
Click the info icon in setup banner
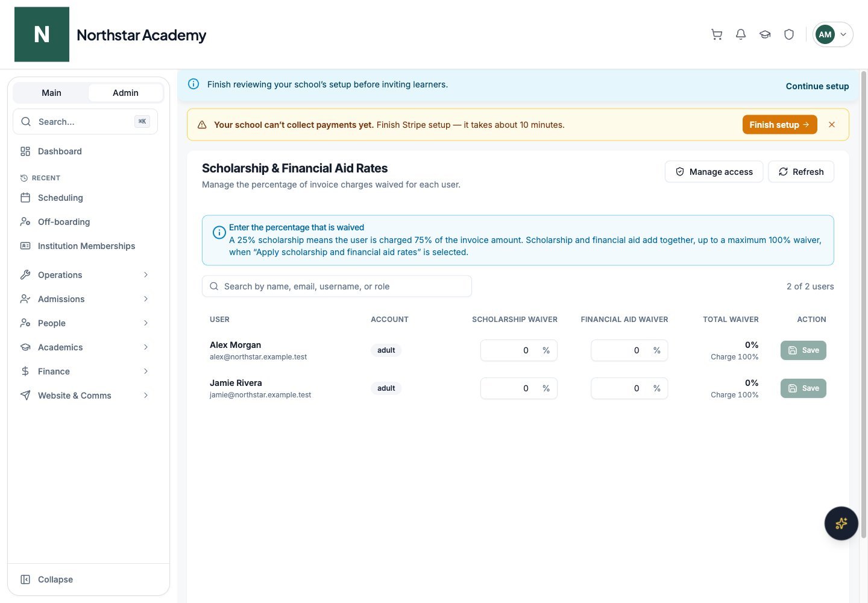[193, 84]
